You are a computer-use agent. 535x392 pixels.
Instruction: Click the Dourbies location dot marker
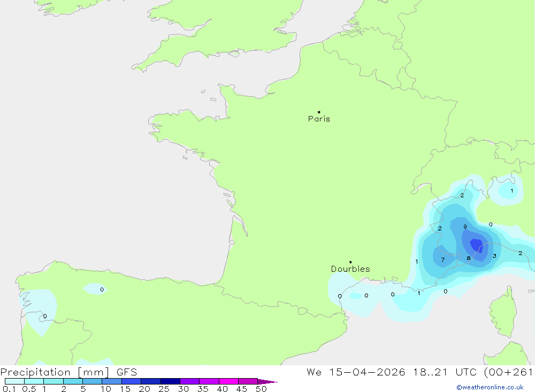(x=350, y=262)
